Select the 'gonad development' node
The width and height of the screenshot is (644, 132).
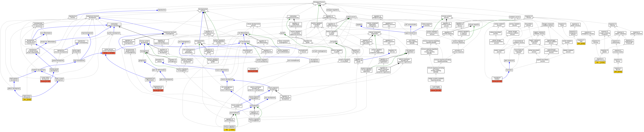pyautogui.click(x=58, y=60)
